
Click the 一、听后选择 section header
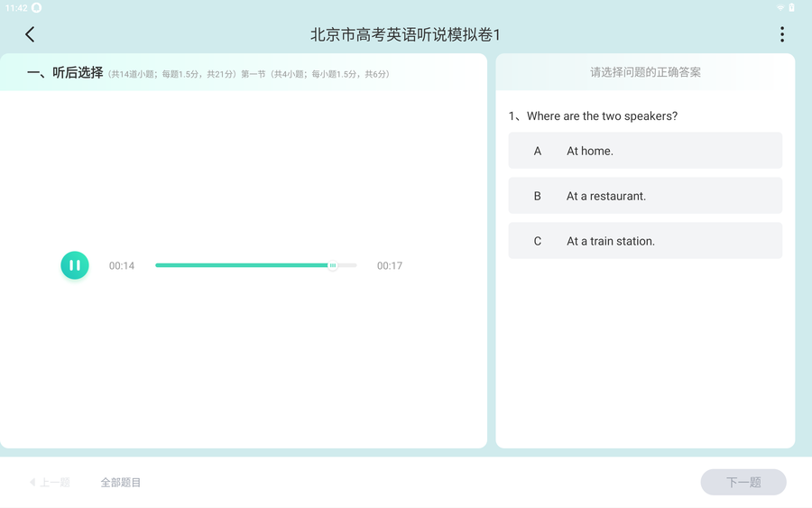[65, 73]
